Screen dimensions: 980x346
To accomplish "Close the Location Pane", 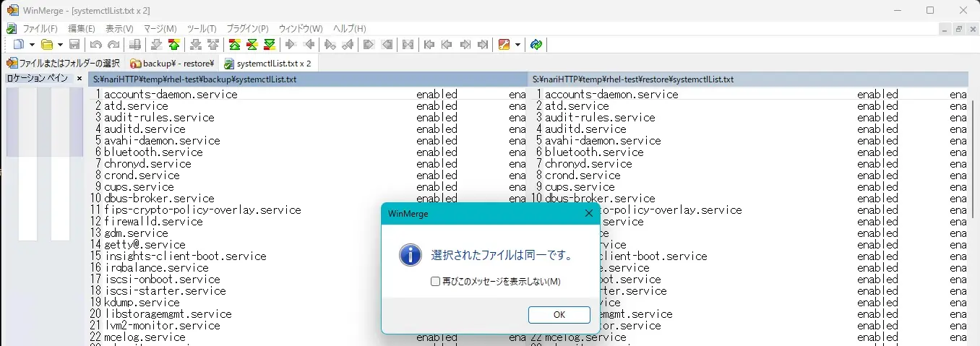I will pos(79,78).
